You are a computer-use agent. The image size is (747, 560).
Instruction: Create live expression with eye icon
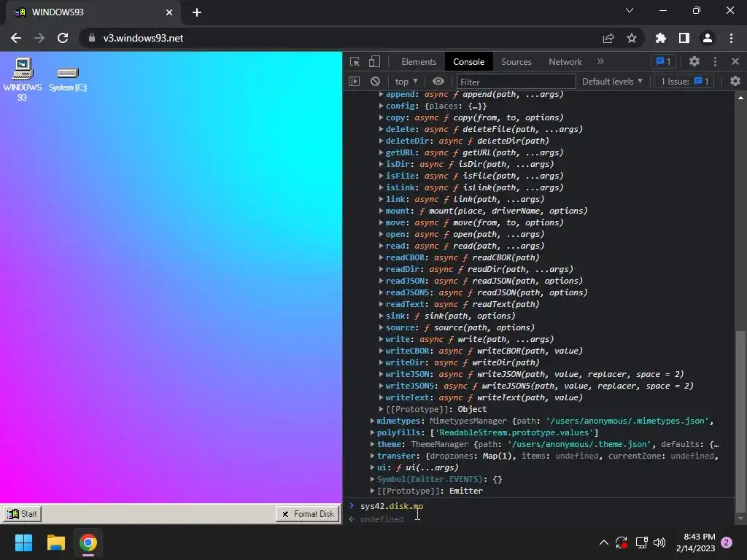pos(438,82)
